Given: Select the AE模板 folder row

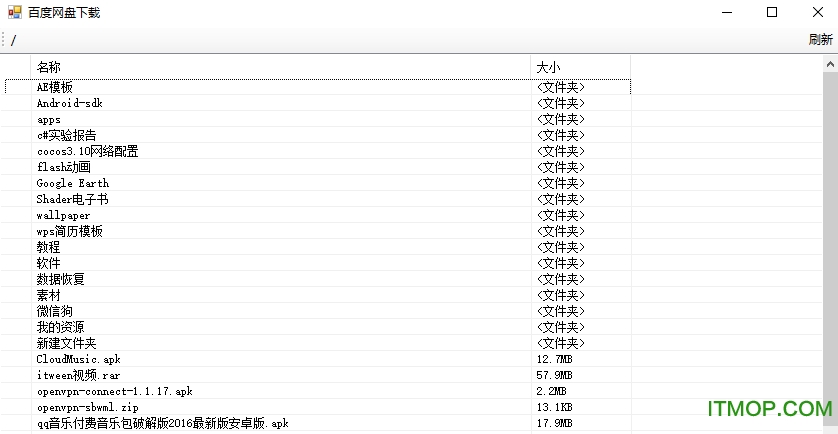Looking at the screenshot, I should point(318,87).
